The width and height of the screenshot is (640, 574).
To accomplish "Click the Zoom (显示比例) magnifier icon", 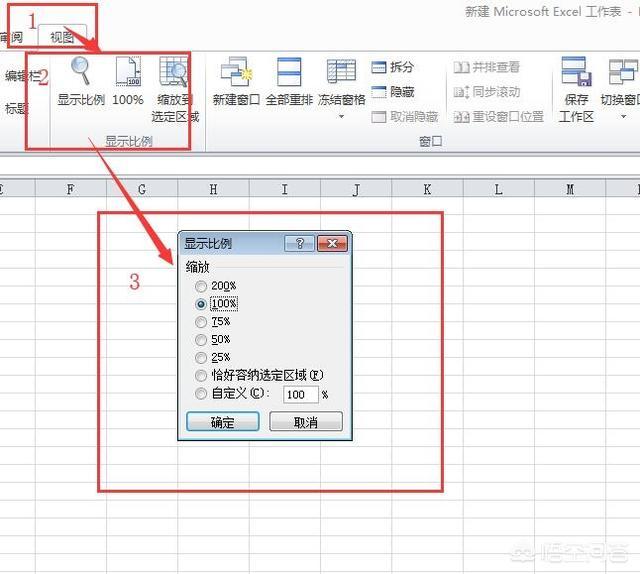I will pyautogui.click(x=80, y=73).
